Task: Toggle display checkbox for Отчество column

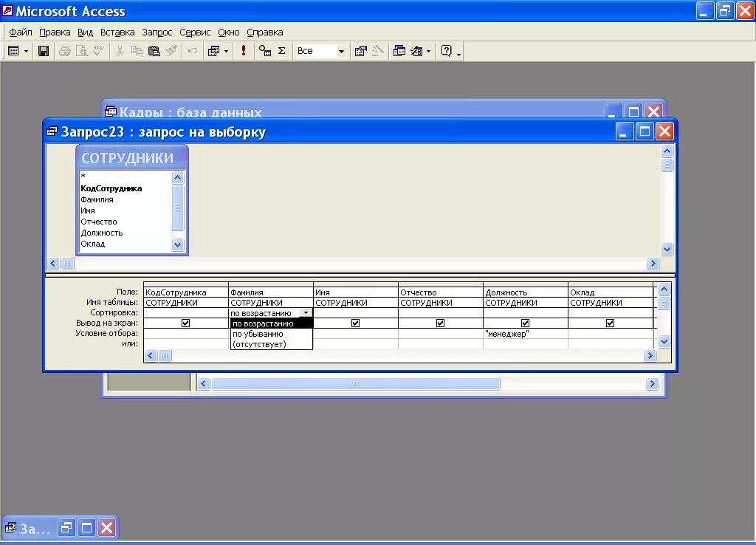Action: coord(440,323)
